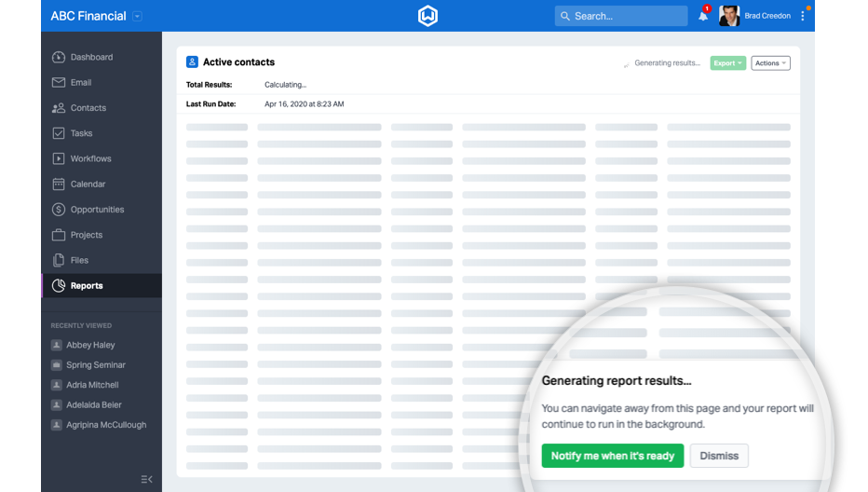This screenshot has height=492, width=868.
Task: Open recently viewed Agripina McCullough
Action: 106,425
